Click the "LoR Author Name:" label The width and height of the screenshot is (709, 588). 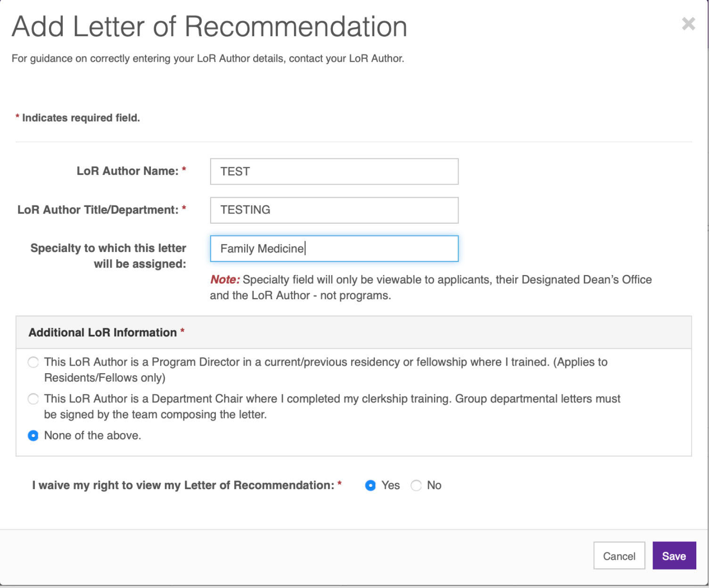tap(127, 171)
